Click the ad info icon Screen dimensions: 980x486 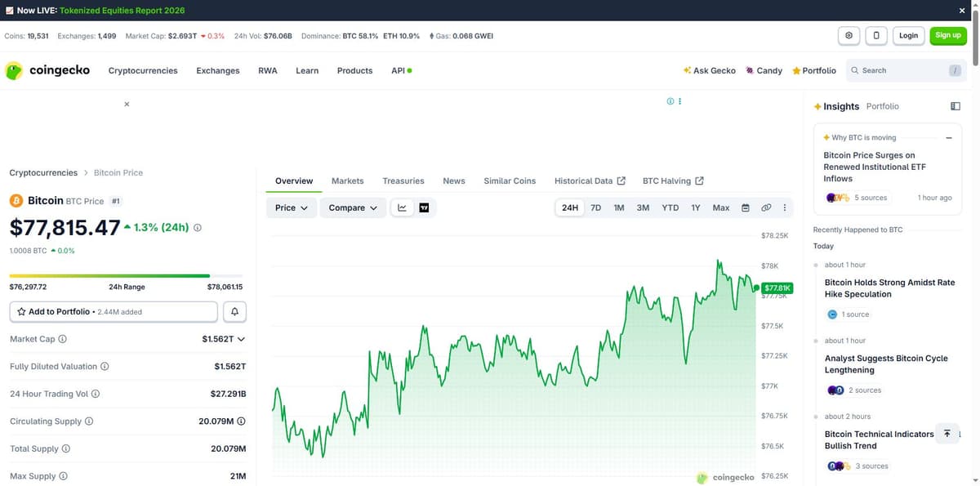pyautogui.click(x=670, y=101)
